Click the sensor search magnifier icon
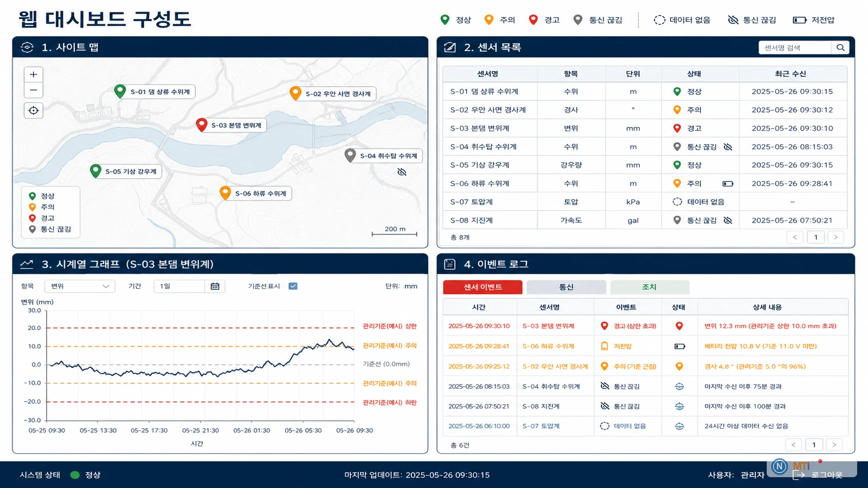Screen dimensions: 868x488 (840, 47)
